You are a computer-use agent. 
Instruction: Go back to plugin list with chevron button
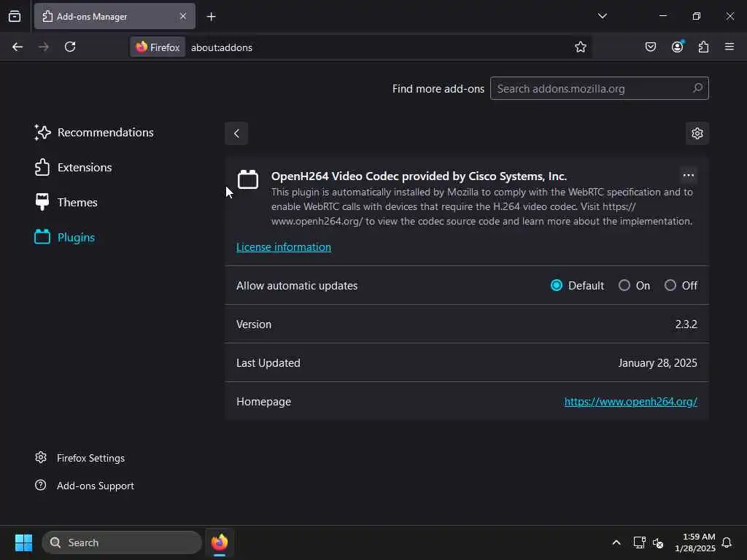point(236,133)
